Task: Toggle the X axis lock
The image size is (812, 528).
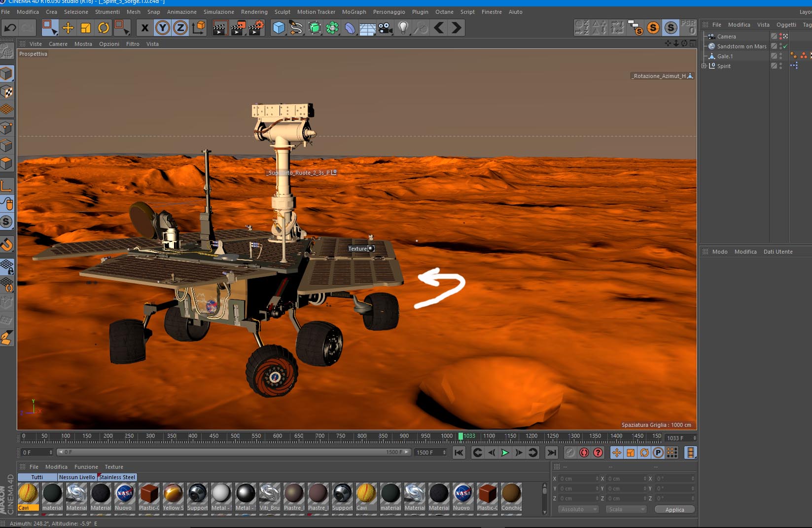Action: click(144, 28)
